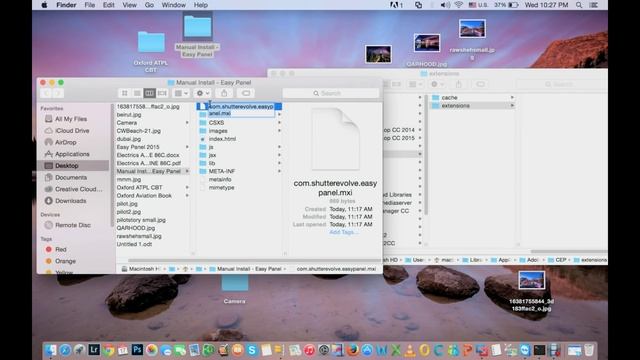Select CWBeach-21.jpg file
Viewport: 640px width, 360px height.
[x=138, y=131]
